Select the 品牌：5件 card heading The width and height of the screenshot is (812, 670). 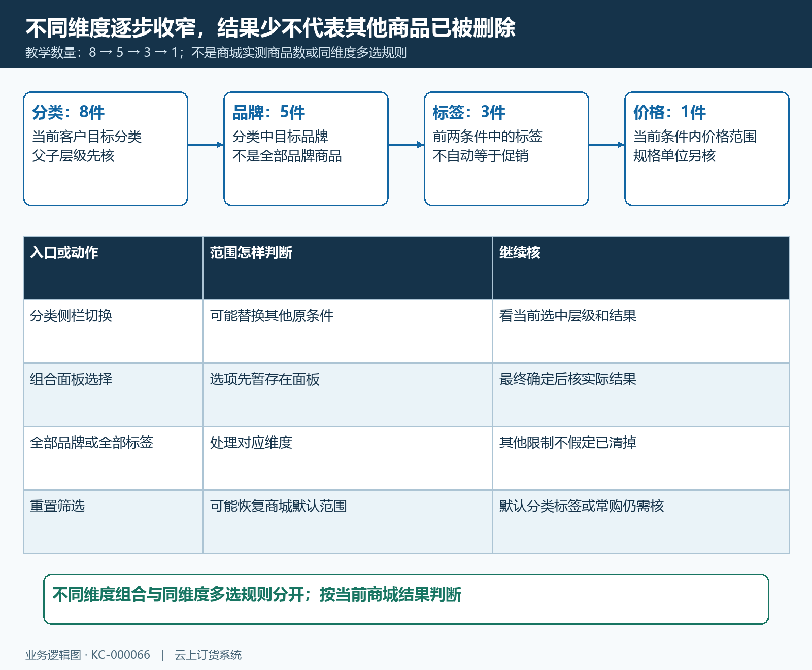268,112
